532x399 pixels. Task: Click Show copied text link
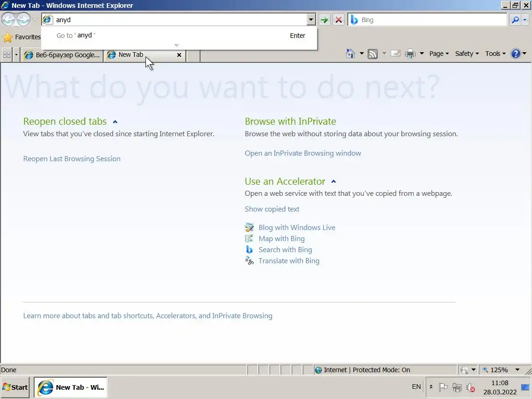272,209
